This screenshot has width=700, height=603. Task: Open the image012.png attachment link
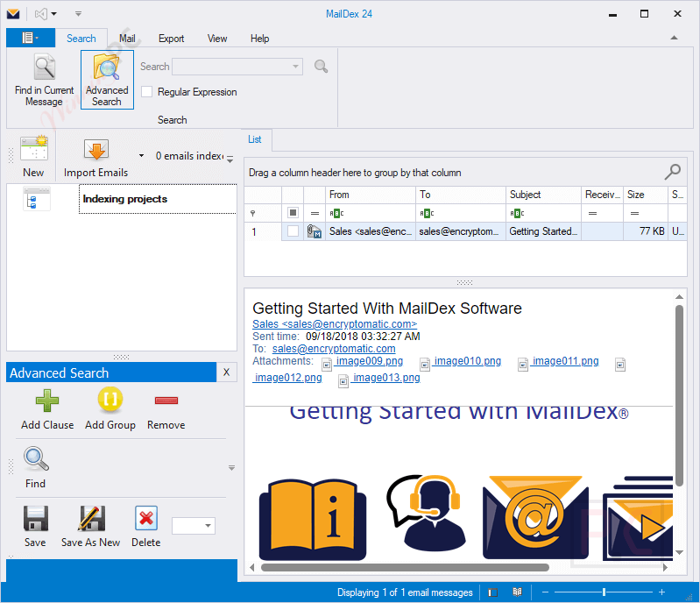(287, 378)
